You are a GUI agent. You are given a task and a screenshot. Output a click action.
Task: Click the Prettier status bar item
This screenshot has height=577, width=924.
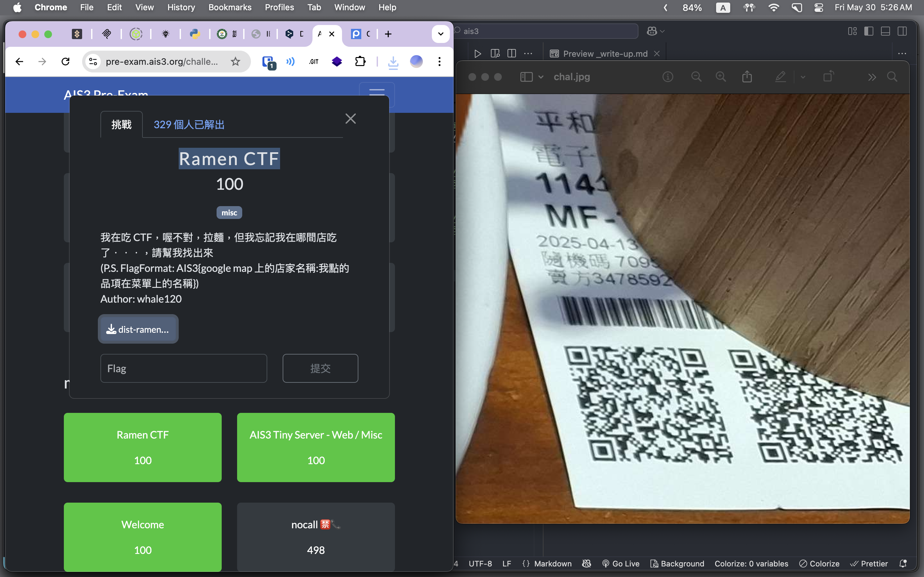point(869,564)
